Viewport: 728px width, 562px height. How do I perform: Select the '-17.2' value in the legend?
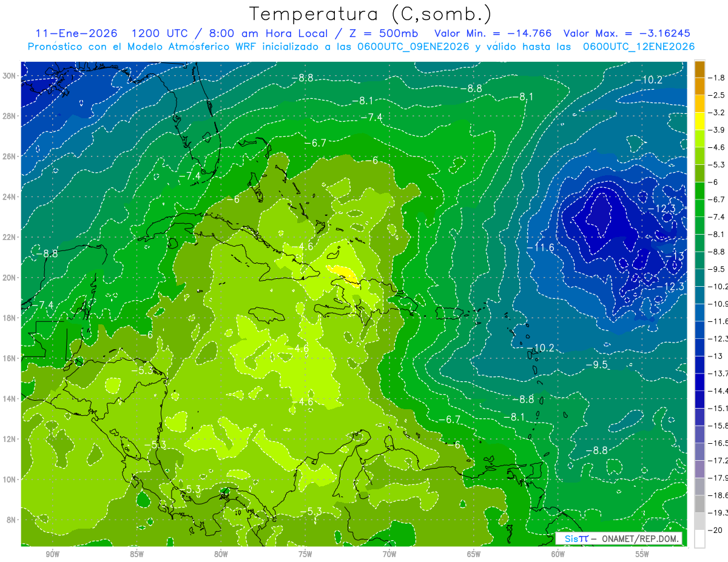click(719, 461)
